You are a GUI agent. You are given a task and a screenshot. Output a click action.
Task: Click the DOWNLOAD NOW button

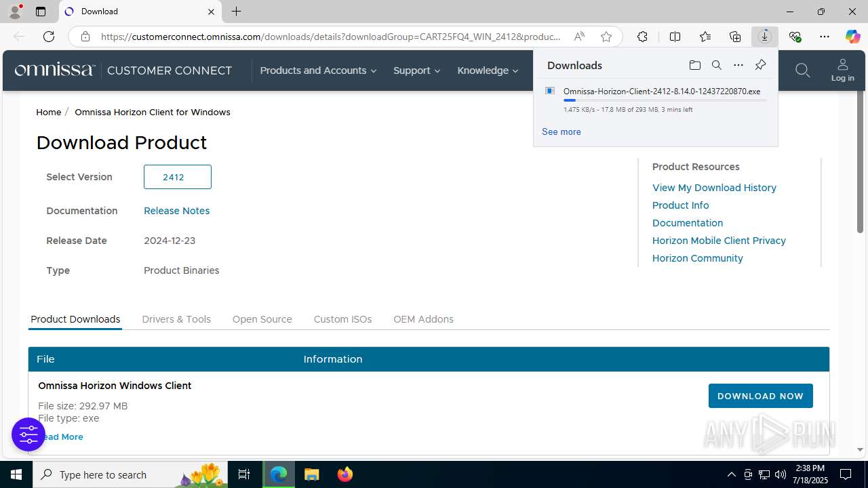point(760,396)
